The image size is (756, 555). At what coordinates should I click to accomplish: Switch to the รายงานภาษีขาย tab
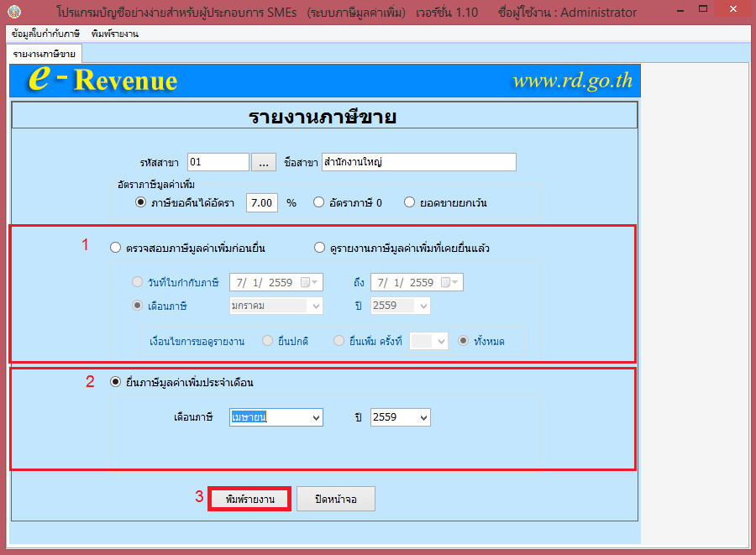[44, 54]
